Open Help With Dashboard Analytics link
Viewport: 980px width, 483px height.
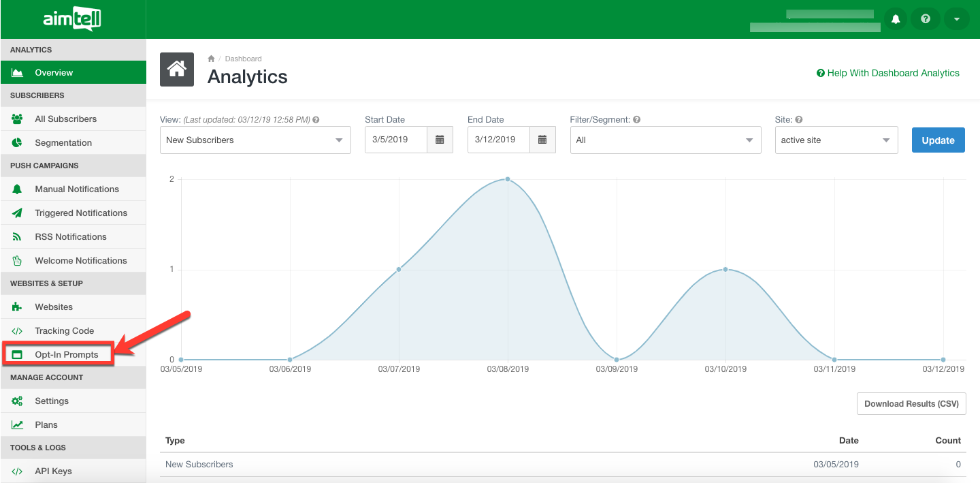pos(887,73)
